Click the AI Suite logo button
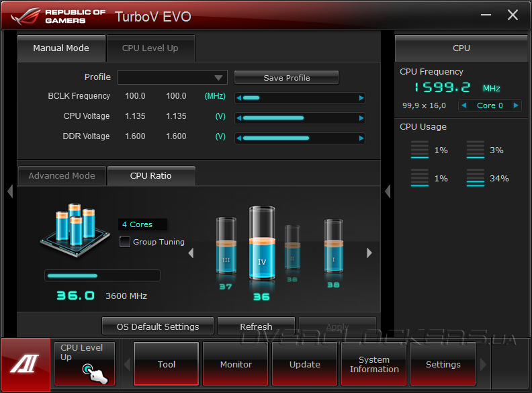Screen dimensions: 532x393 (x=26, y=365)
